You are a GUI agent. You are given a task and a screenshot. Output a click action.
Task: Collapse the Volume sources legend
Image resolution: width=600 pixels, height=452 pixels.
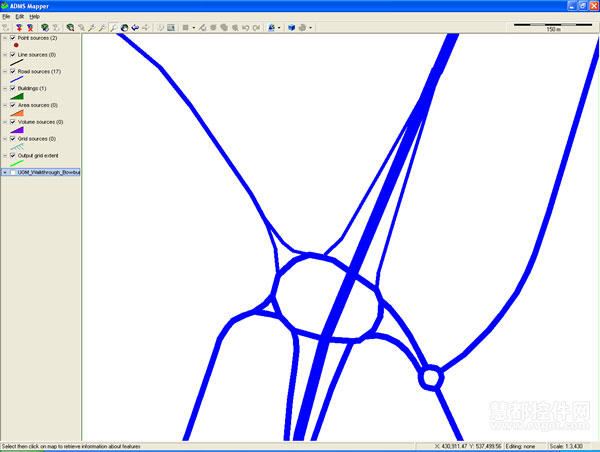point(5,122)
